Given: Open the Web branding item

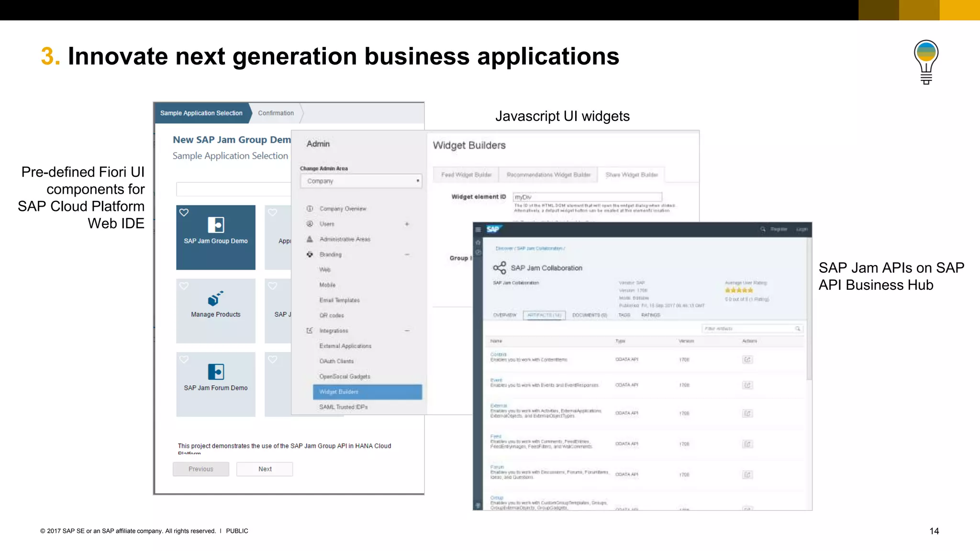Looking at the screenshot, I should tap(325, 270).
